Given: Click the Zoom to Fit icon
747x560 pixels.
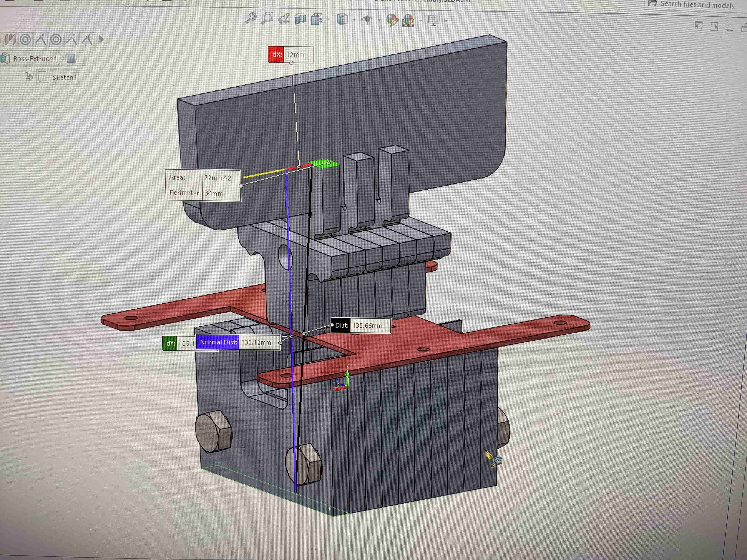Looking at the screenshot, I should coord(251,18).
